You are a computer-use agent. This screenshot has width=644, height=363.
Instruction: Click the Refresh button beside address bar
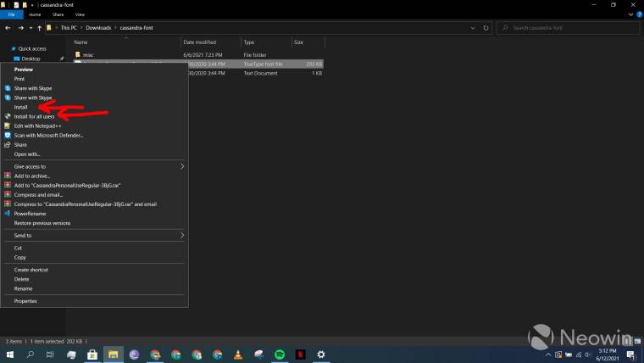coord(486,28)
